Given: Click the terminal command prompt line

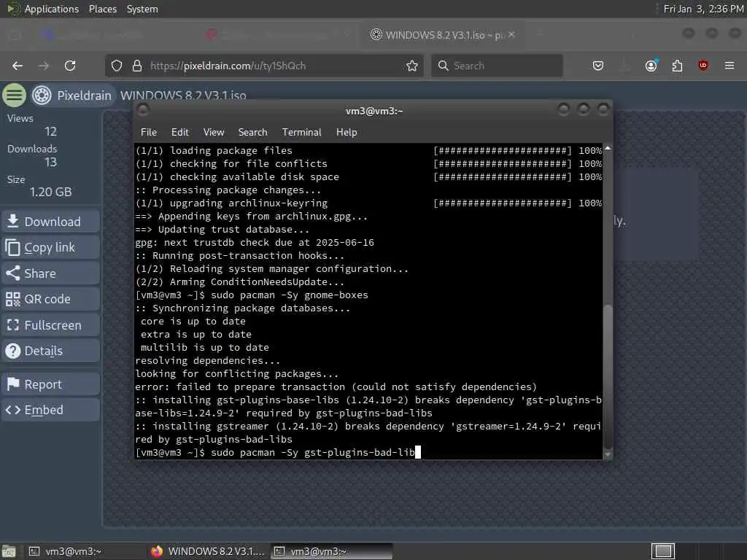Looking at the screenshot, I should click(278, 452).
